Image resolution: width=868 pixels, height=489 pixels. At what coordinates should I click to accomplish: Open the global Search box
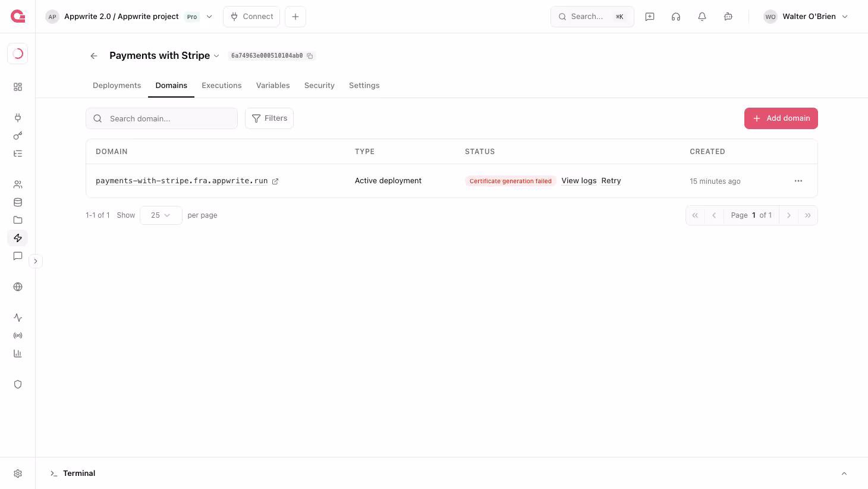(x=592, y=17)
